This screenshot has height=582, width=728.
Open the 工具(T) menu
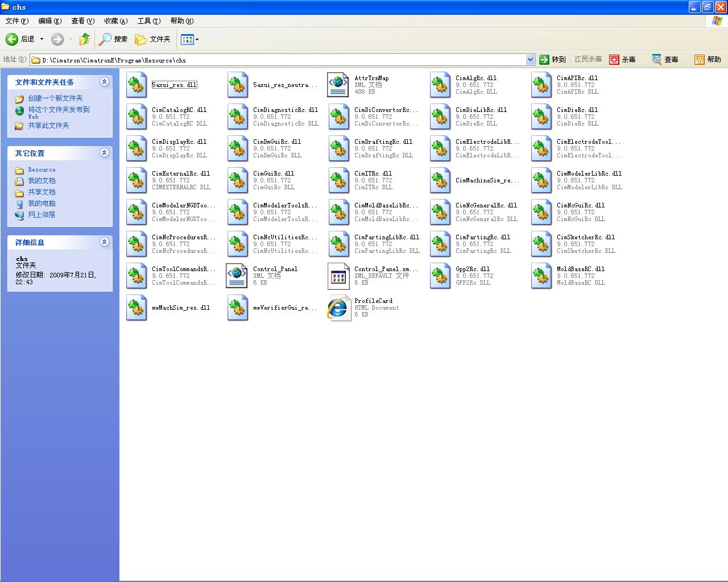[x=149, y=21]
